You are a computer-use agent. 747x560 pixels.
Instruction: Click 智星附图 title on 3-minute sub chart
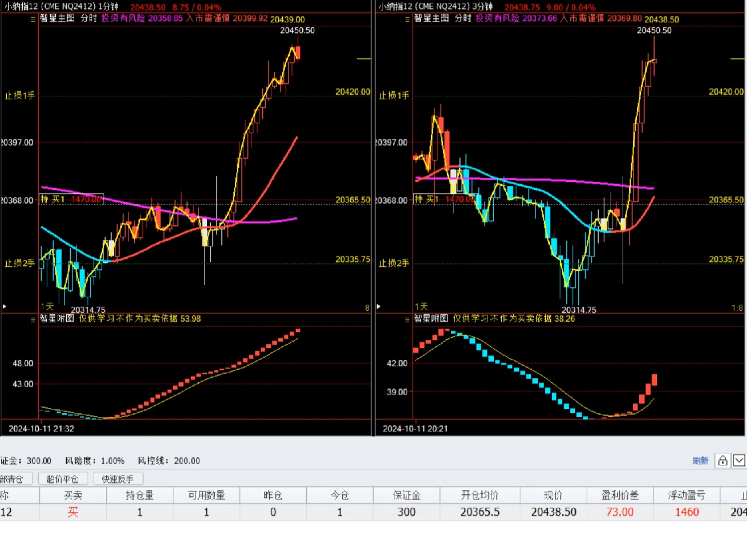[x=431, y=318]
